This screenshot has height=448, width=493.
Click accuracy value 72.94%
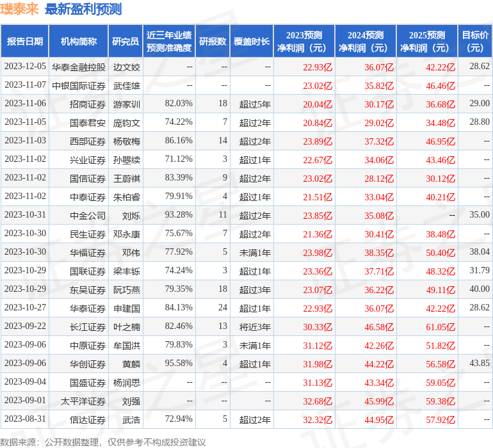(x=179, y=419)
